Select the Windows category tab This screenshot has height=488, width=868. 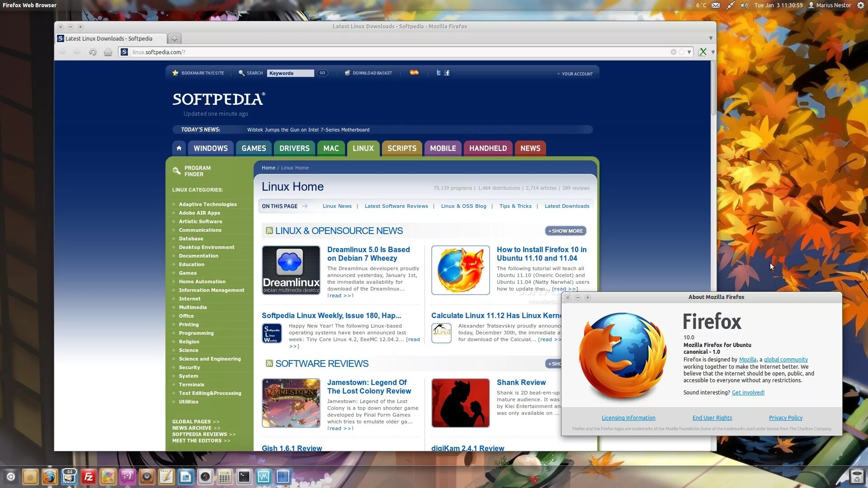click(211, 148)
